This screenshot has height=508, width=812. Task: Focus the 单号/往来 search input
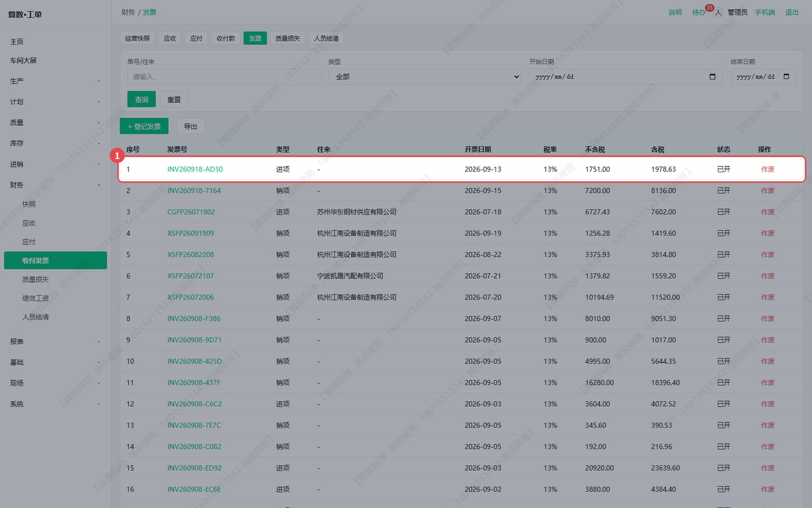tap(224, 77)
